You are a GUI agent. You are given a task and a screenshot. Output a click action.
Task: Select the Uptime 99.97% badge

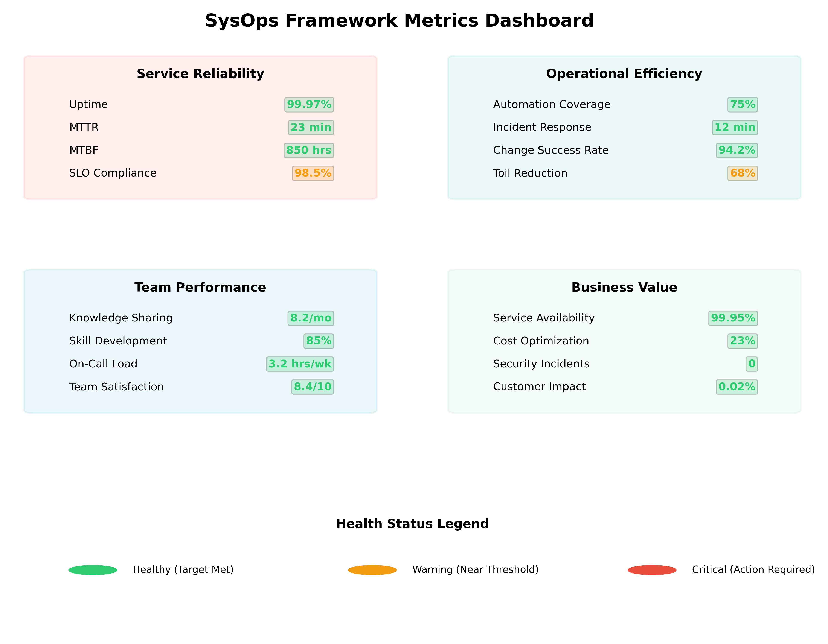click(309, 105)
